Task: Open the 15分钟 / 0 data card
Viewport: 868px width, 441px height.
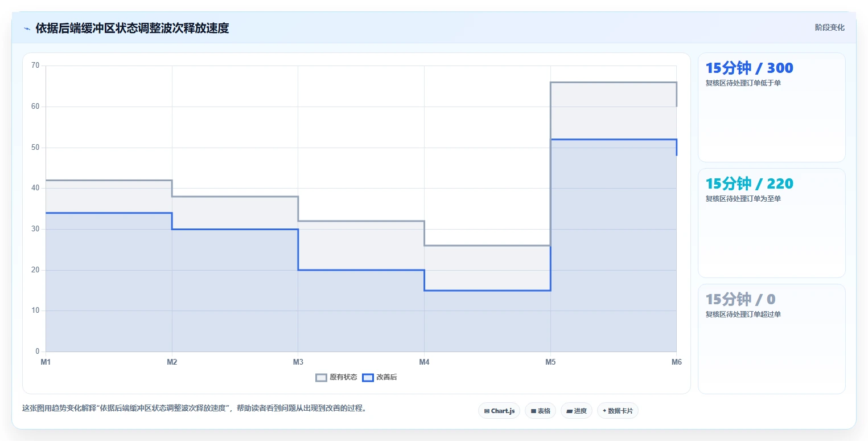Action: click(771, 338)
